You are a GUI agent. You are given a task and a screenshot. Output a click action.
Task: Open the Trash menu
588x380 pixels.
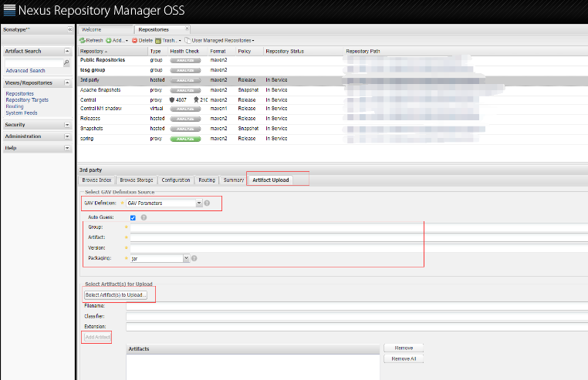click(168, 41)
